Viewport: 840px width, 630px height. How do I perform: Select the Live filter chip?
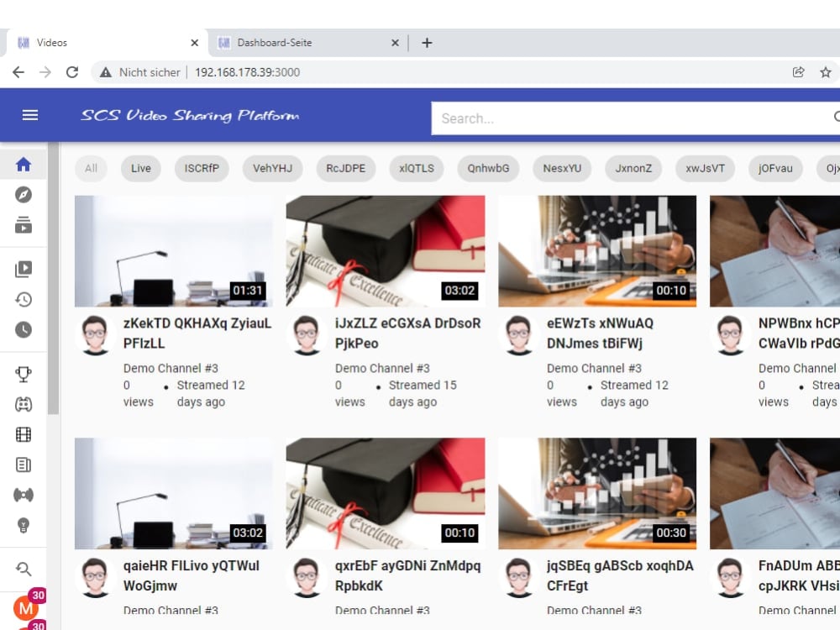tap(141, 168)
